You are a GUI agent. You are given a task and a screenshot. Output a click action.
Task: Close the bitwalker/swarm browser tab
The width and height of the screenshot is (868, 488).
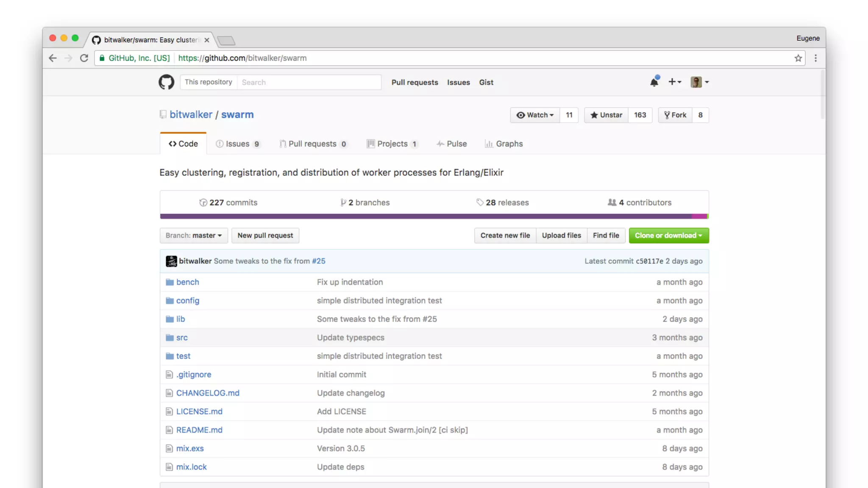point(207,40)
